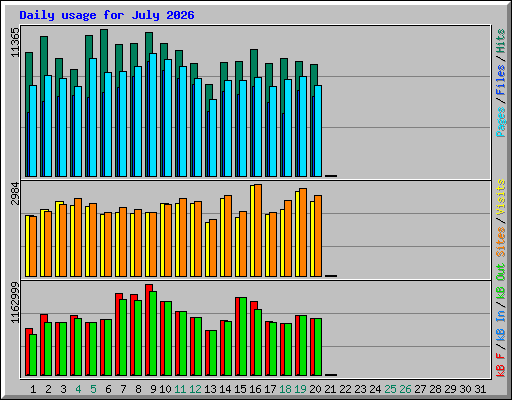512x400 pixels.
Task: Click day label 31 on the x-axis
Action: (480, 389)
